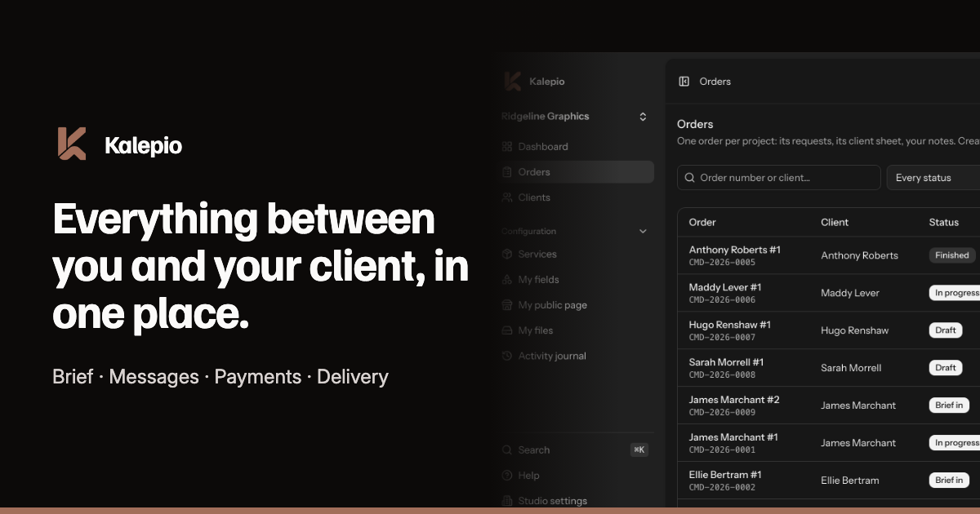
Task: Open the Activity journal
Action: 575,356
